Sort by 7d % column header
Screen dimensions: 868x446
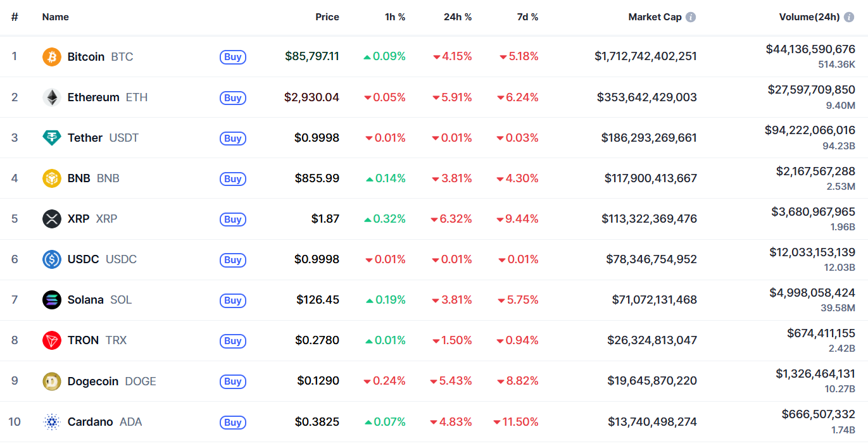pyautogui.click(x=527, y=17)
